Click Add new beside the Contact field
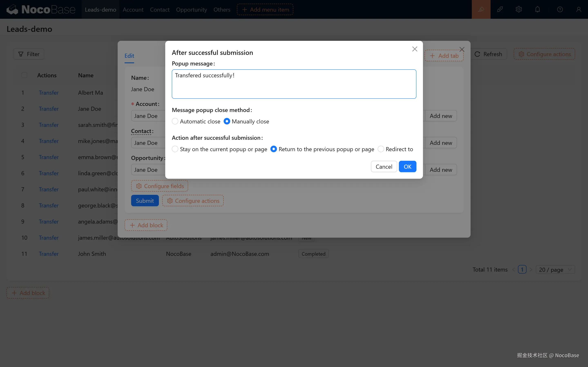The height and width of the screenshot is (367, 588). coord(441,143)
